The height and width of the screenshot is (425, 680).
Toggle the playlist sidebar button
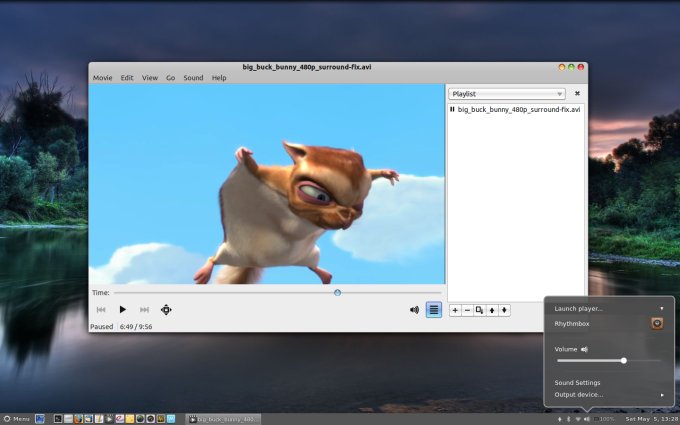pos(434,310)
